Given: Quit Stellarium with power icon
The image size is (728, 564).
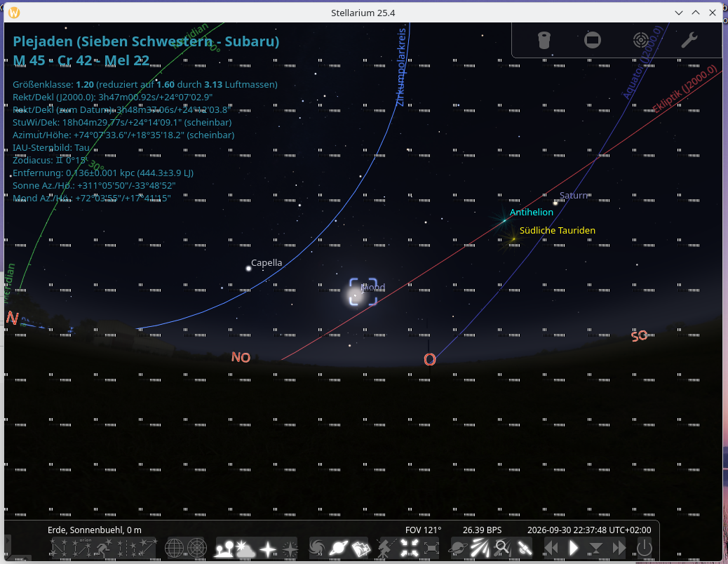Looking at the screenshot, I should (x=645, y=549).
